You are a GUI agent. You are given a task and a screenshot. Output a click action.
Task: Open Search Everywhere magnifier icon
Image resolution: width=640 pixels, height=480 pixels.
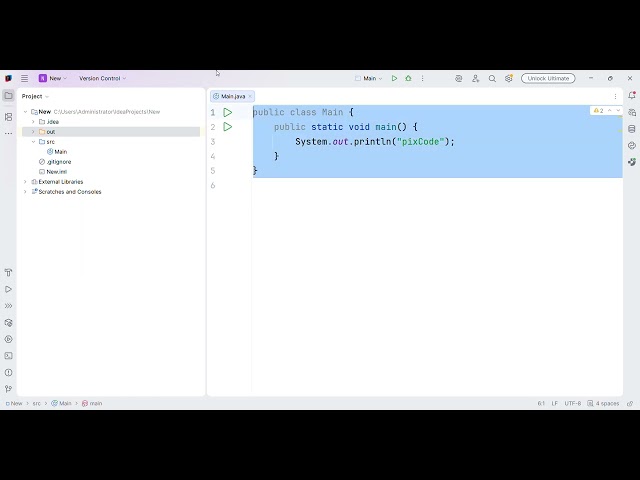[492, 78]
